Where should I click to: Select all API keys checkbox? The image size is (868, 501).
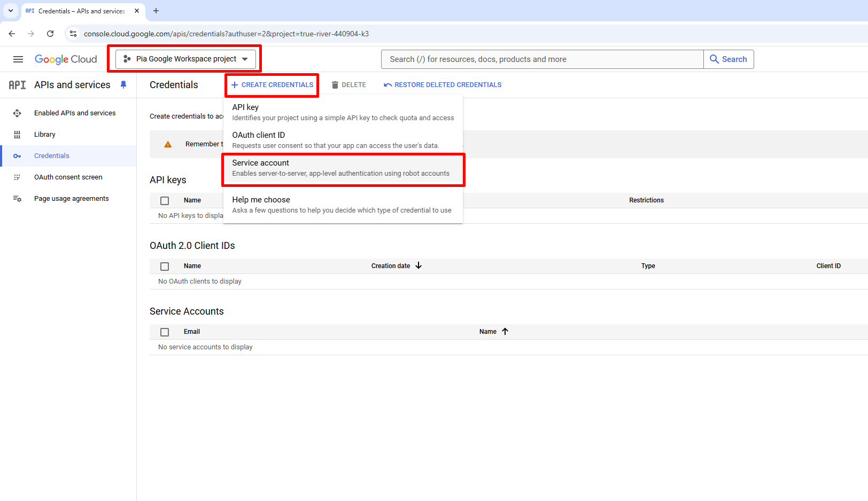(x=165, y=201)
